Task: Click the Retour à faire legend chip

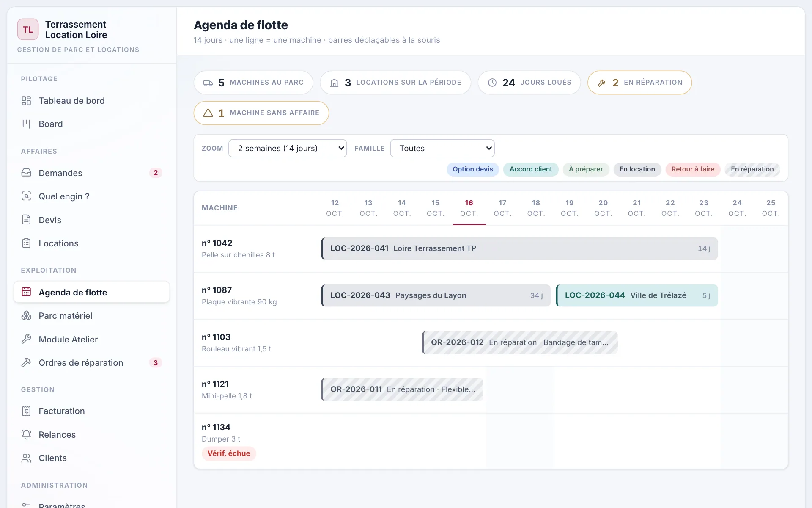Action: [x=693, y=169]
